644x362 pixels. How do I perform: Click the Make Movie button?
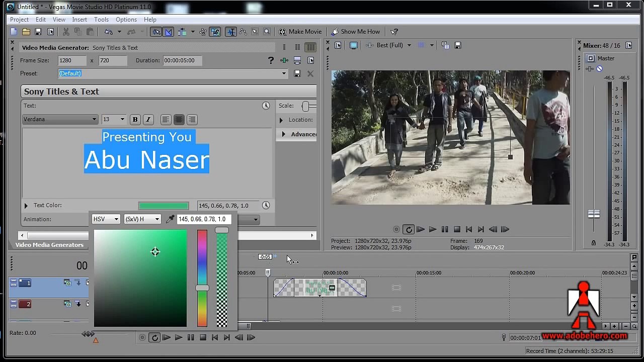pyautogui.click(x=300, y=32)
